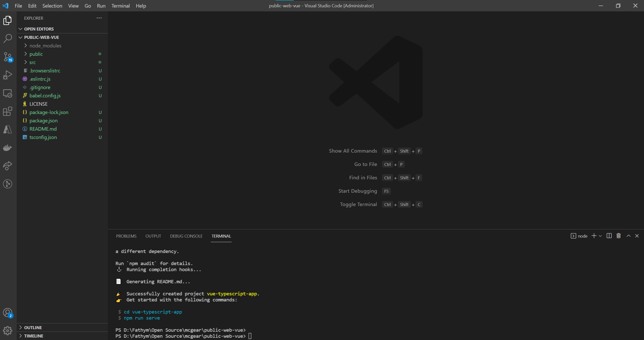The height and width of the screenshot is (340, 644).
Task: Open the Git Graph icon in activity bar
Action: (x=8, y=184)
